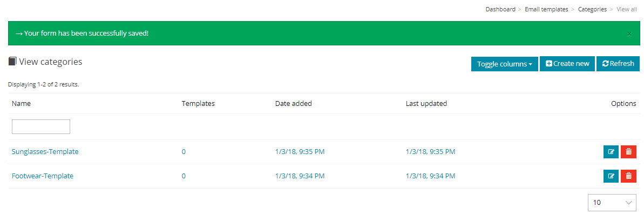
Task: Click the templates count for Sunglasses-Template
Action: click(x=184, y=151)
